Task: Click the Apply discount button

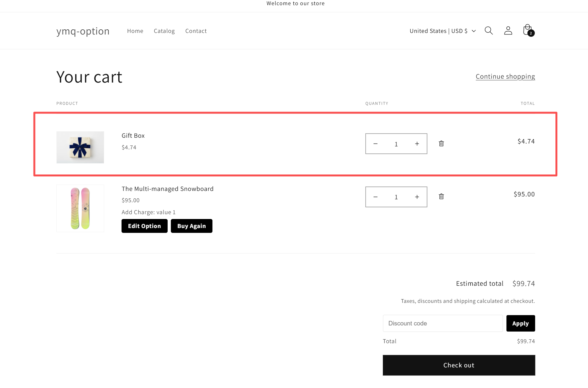Action: 520,323
